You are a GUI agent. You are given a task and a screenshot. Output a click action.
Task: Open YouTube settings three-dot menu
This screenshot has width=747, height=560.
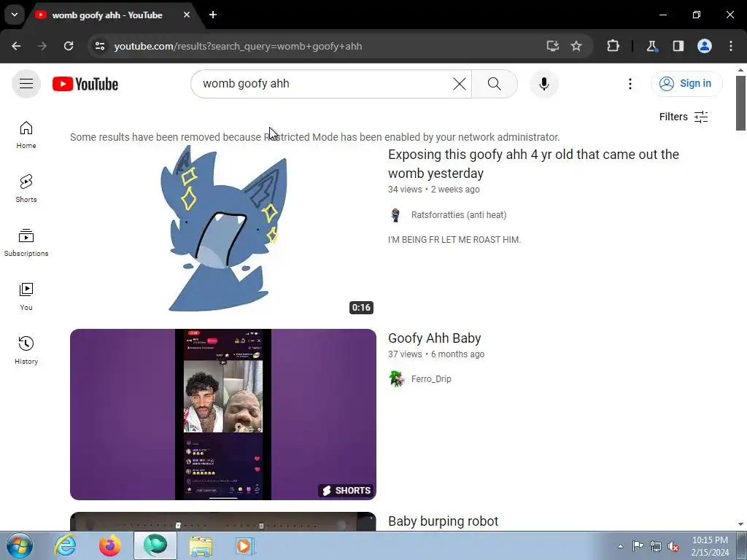pyautogui.click(x=630, y=84)
